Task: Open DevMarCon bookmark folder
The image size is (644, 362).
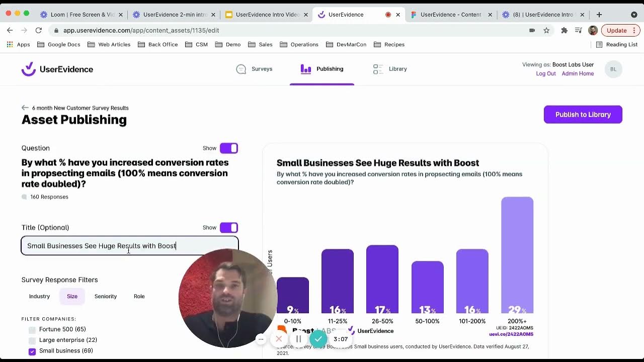Action: pos(346,44)
